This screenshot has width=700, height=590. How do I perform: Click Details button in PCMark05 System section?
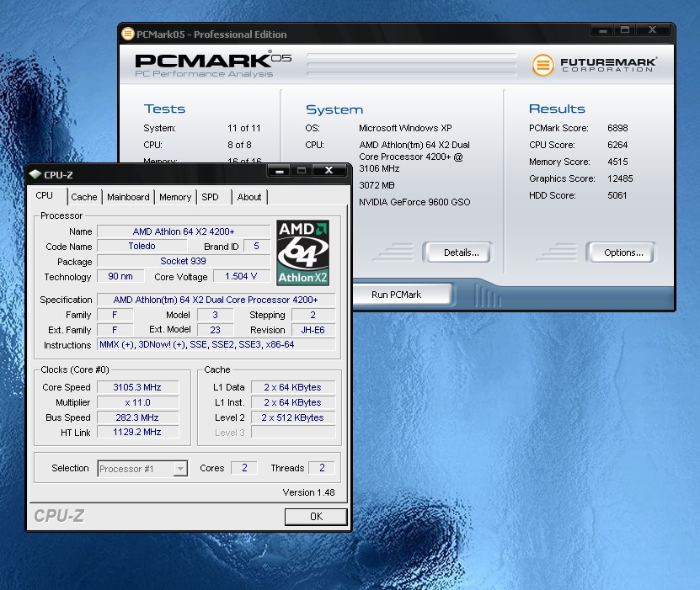point(458,252)
